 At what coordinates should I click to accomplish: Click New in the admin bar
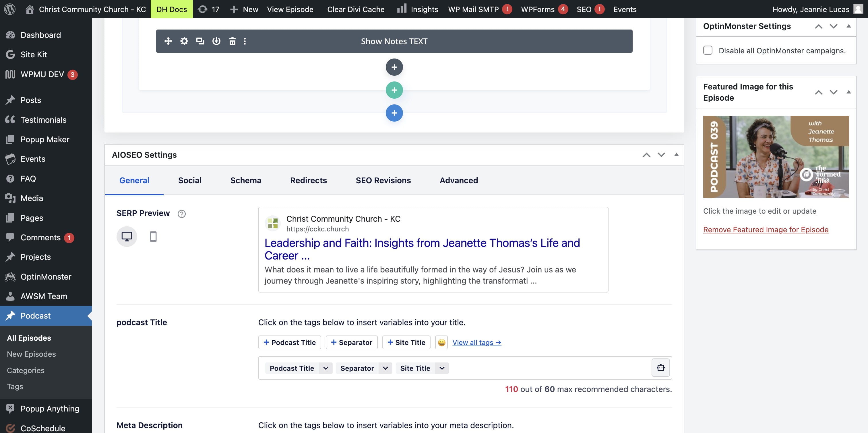tap(244, 9)
